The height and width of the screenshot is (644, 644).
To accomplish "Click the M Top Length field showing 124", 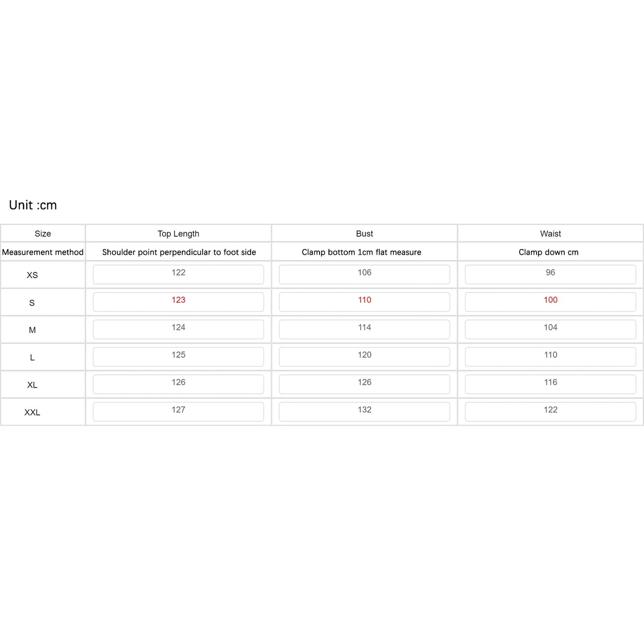I will (x=178, y=329).
